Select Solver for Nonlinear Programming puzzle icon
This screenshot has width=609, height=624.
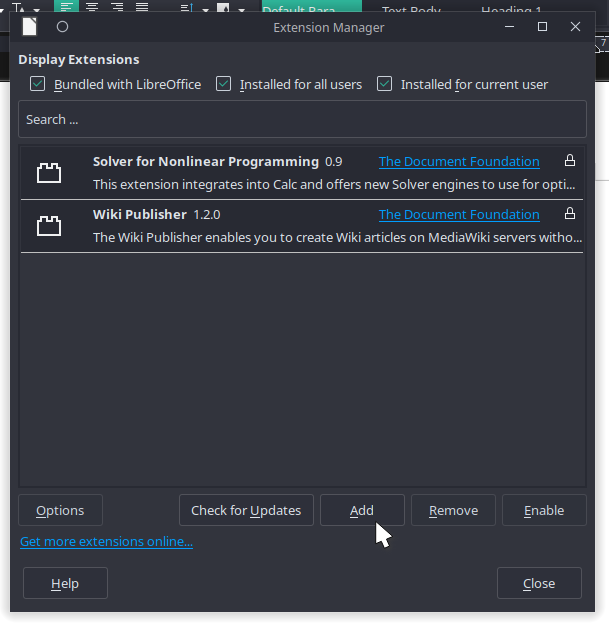click(x=49, y=173)
